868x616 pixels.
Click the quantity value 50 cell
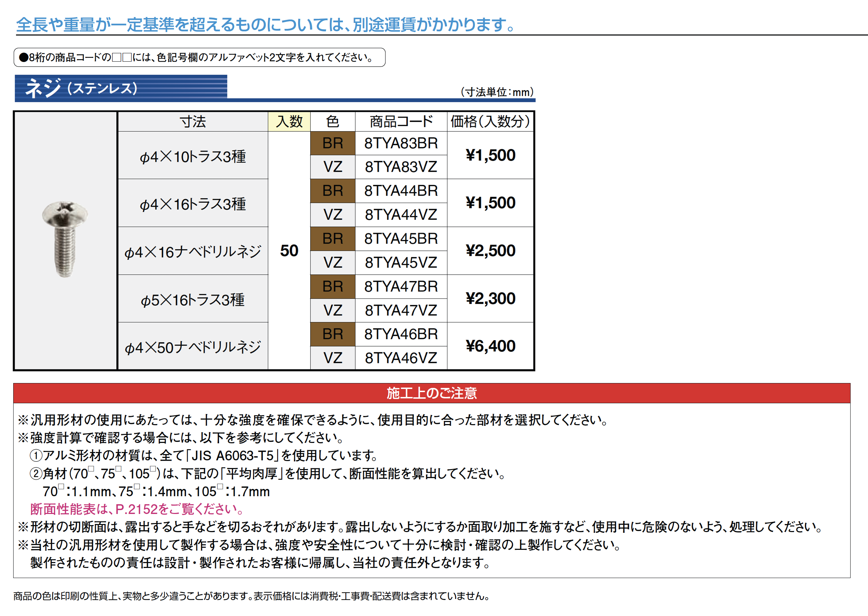(289, 251)
